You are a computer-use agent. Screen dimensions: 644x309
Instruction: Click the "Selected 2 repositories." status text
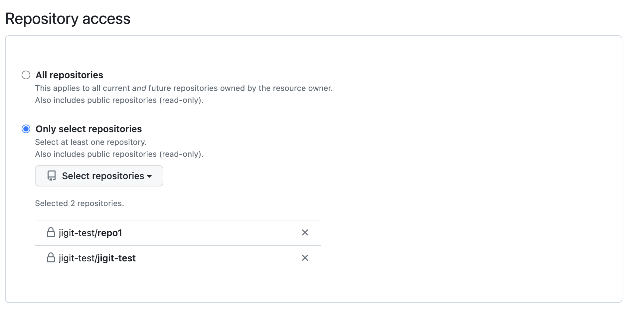pos(79,203)
